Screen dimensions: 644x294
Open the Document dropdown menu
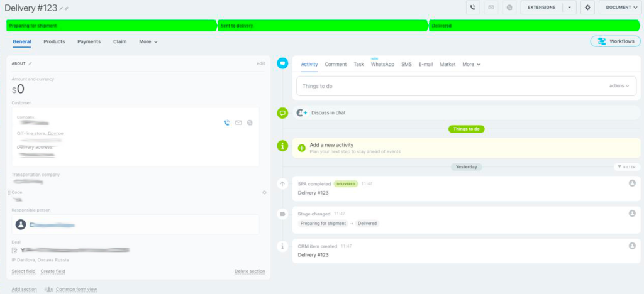[x=619, y=8]
